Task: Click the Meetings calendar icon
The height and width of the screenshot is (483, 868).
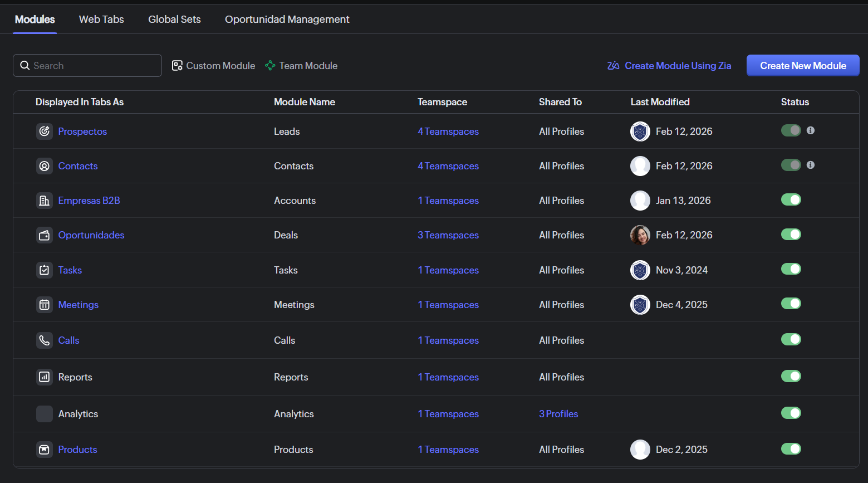Action: click(45, 305)
